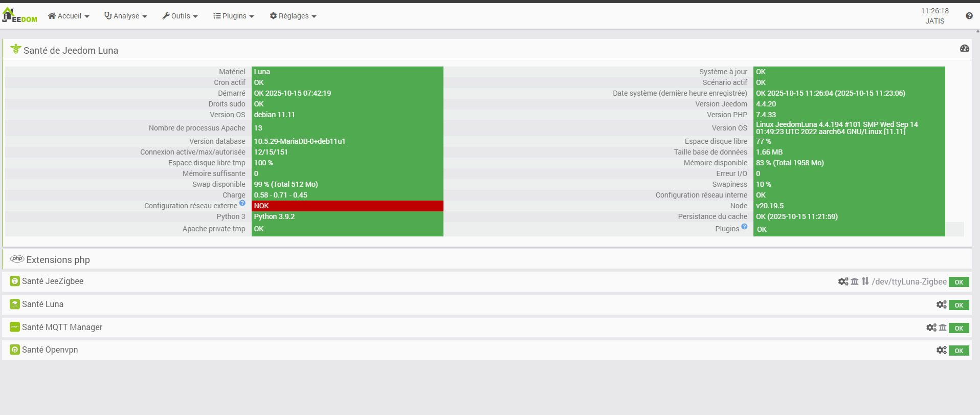Screen dimensions: 980x415
Task: Click the OK badge for MQTT Manager
Action: pos(959,328)
